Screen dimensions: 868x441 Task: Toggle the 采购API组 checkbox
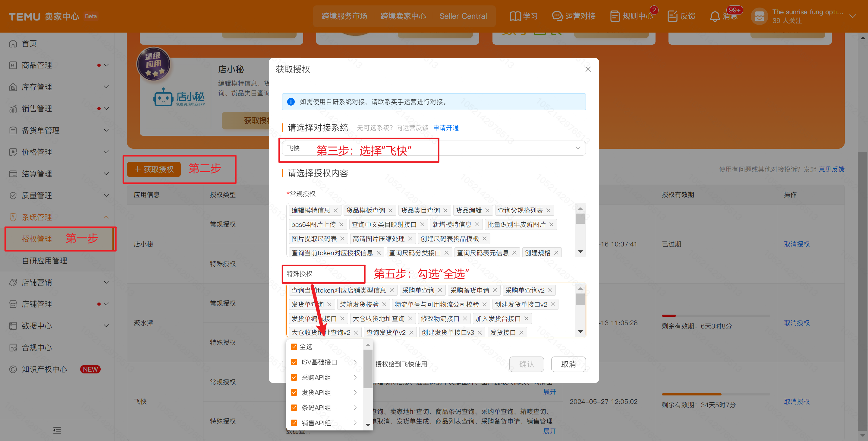(294, 377)
